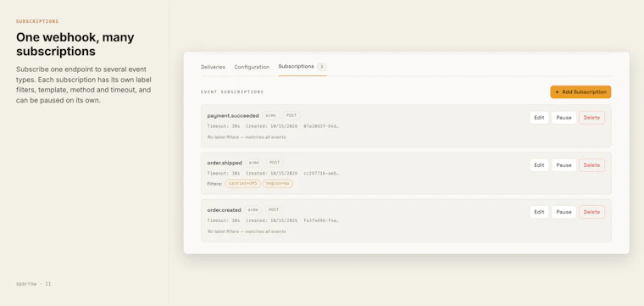Screen dimensions: 644x306
Task: Pause the payment.succeeded subscription
Action: pos(563,118)
